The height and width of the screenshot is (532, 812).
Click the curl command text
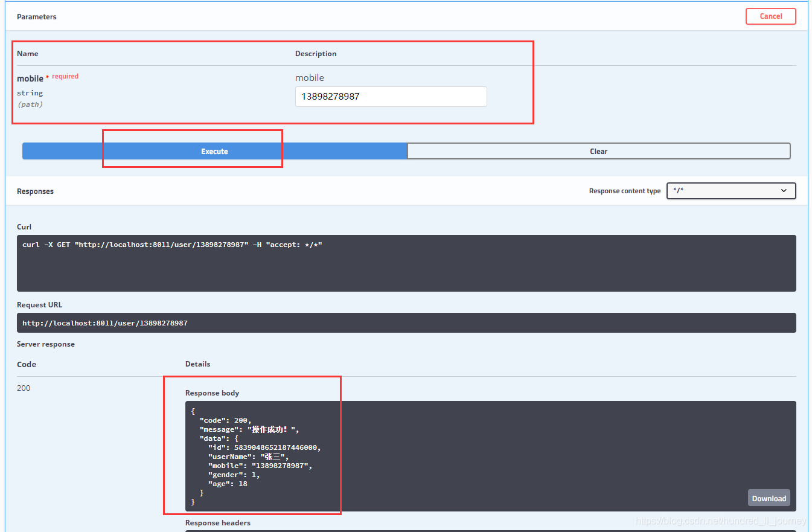pyautogui.click(x=172, y=245)
